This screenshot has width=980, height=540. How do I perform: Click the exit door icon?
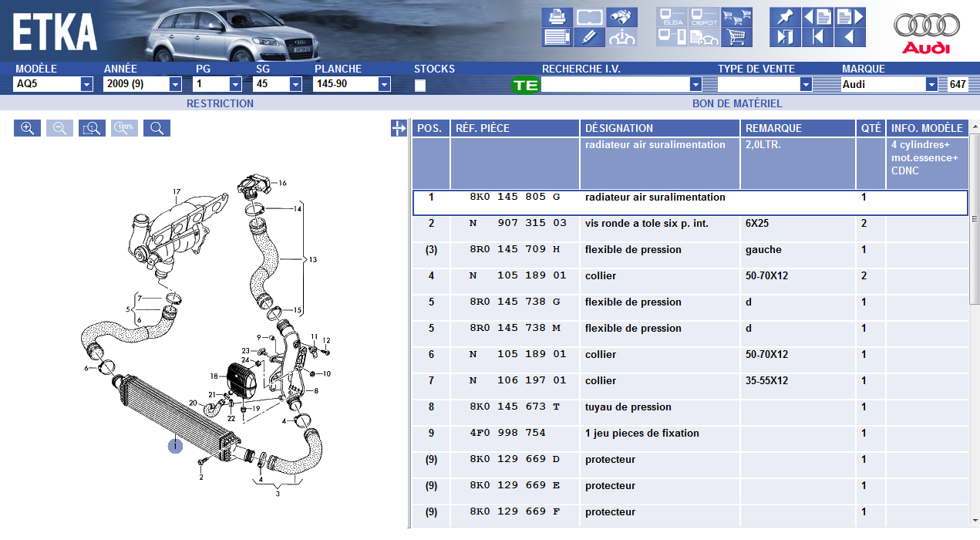785,36
